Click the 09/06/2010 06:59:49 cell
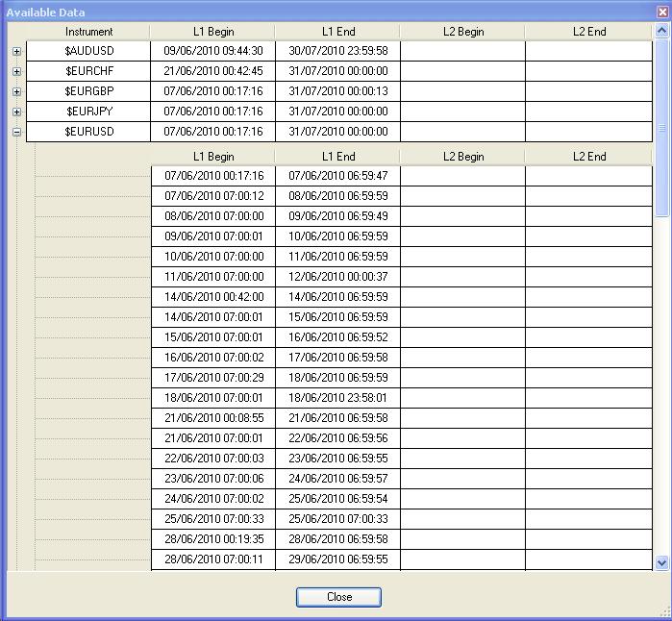Viewport: 672px width, 621px height. [x=338, y=216]
